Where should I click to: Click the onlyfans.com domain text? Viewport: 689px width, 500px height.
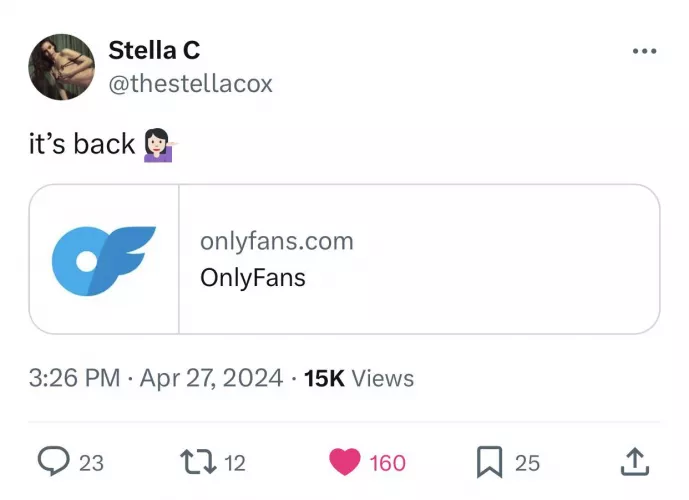(x=277, y=241)
